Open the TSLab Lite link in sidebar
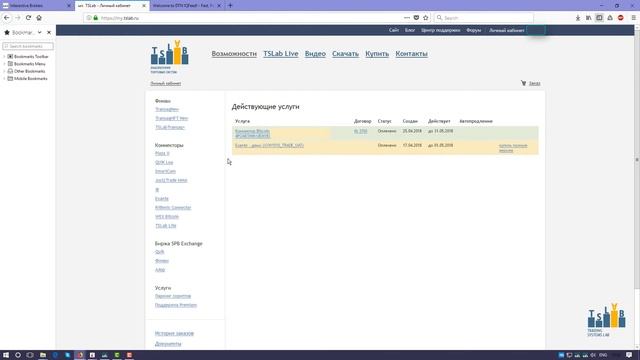 click(165, 226)
